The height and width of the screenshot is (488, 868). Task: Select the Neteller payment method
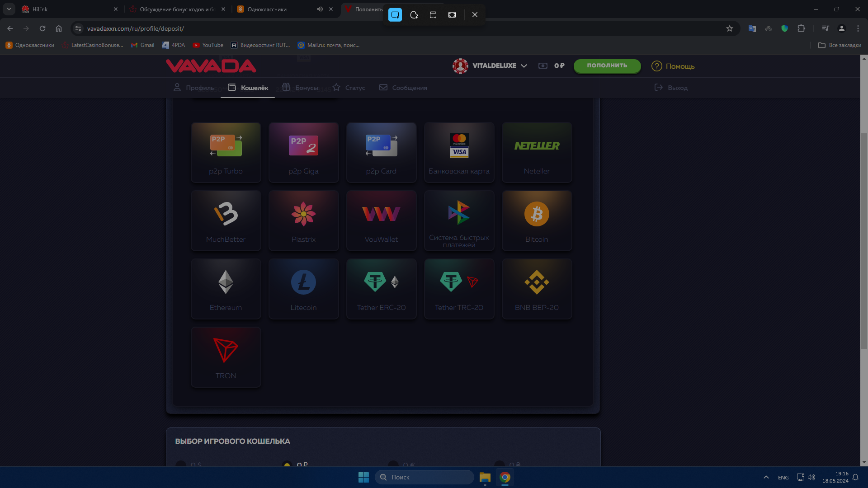pyautogui.click(x=537, y=152)
